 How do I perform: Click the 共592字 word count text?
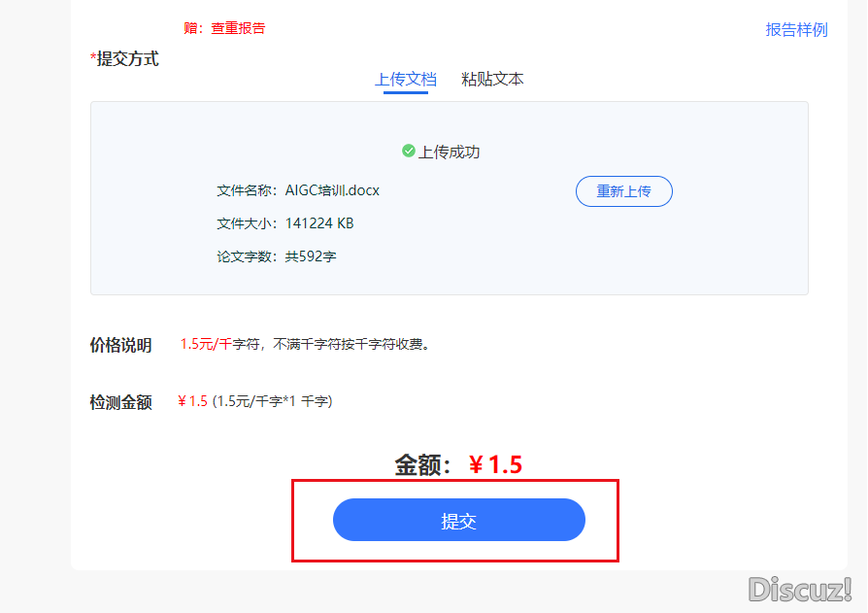(311, 256)
